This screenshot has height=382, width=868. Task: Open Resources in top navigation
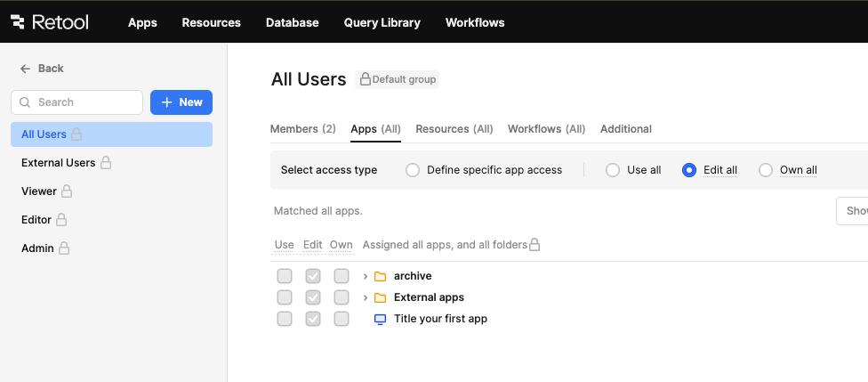point(211,23)
